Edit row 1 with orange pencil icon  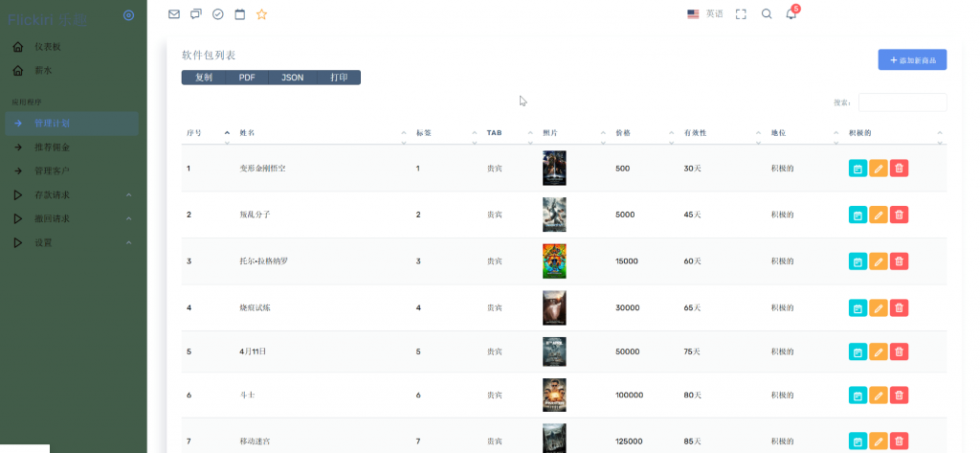[x=879, y=169]
